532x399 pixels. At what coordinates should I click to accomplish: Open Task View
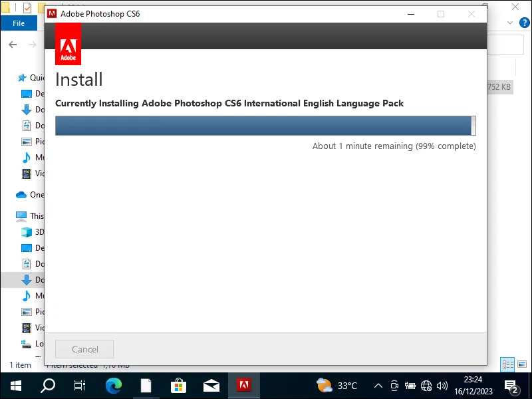click(x=79, y=385)
